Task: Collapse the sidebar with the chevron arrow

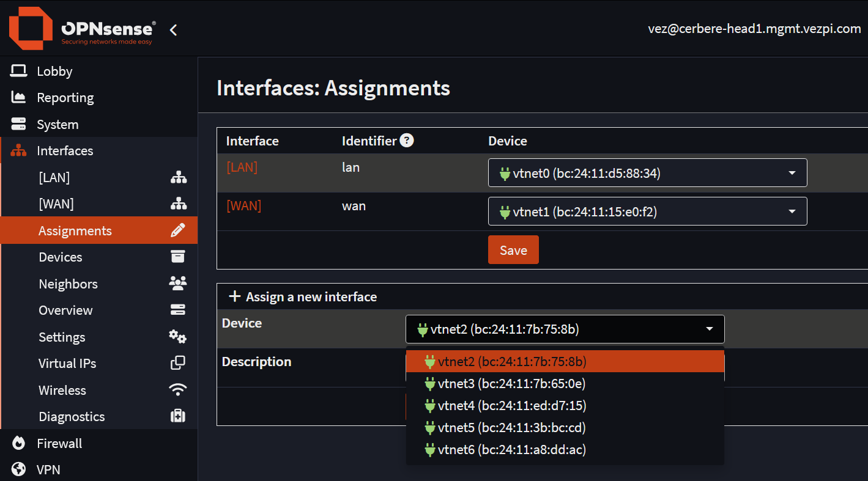Action: coord(173,29)
